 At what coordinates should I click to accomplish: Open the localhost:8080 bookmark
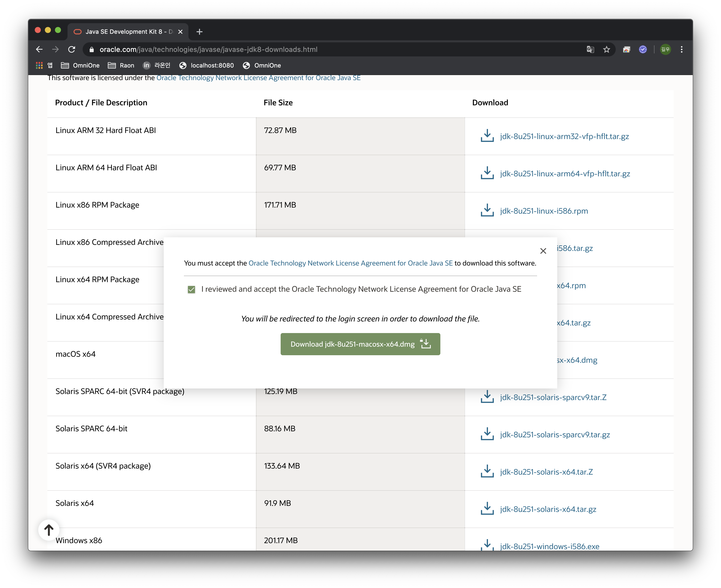tap(207, 65)
